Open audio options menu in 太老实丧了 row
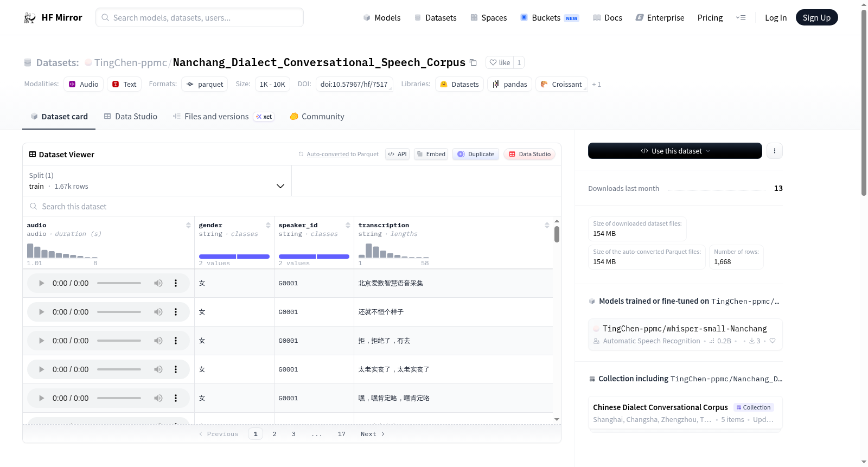This screenshot has width=868, height=467. 176,369
